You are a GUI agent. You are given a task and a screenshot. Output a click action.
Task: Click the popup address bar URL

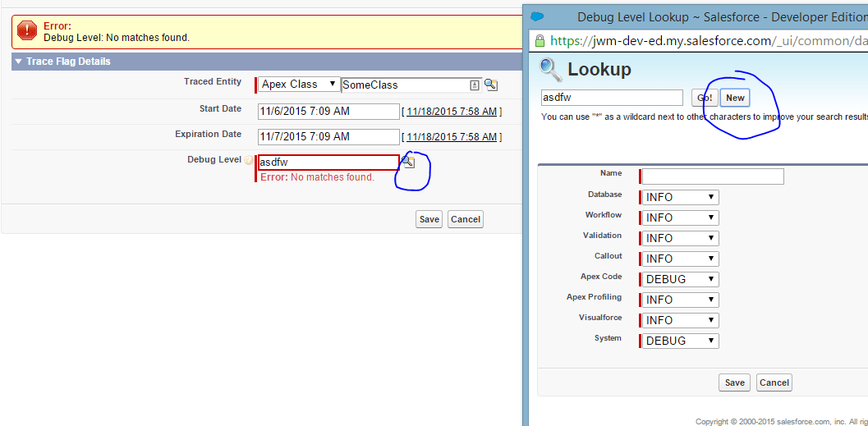(710, 41)
